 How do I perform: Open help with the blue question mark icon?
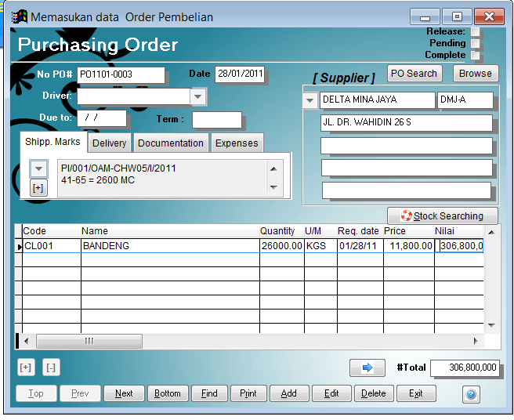[471, 394]
